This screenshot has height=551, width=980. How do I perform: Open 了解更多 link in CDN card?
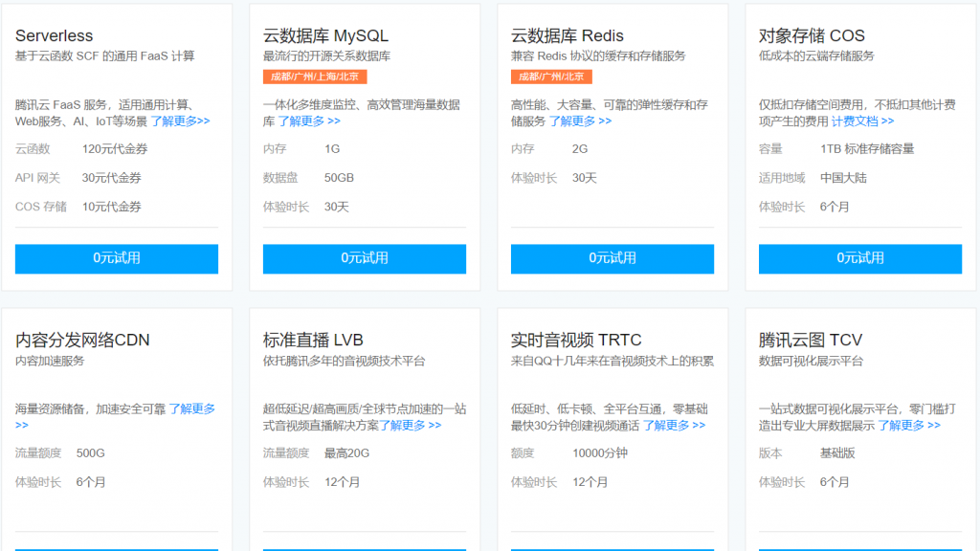pyautogui.click(x=191, y=409)
